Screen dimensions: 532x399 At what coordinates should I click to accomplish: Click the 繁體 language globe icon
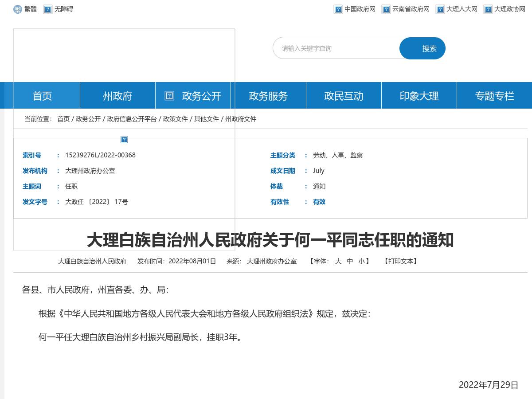(x=17, y=9)
